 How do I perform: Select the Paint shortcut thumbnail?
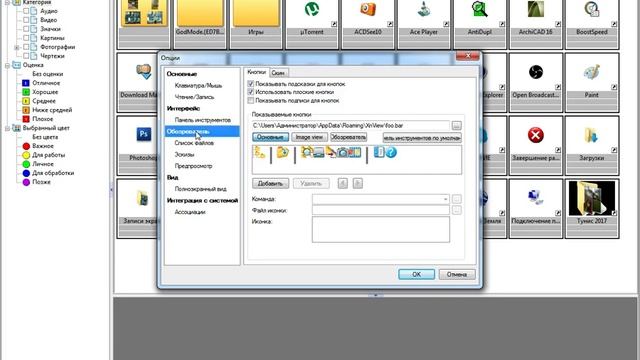pyautogui.click(x=592, y=82)
